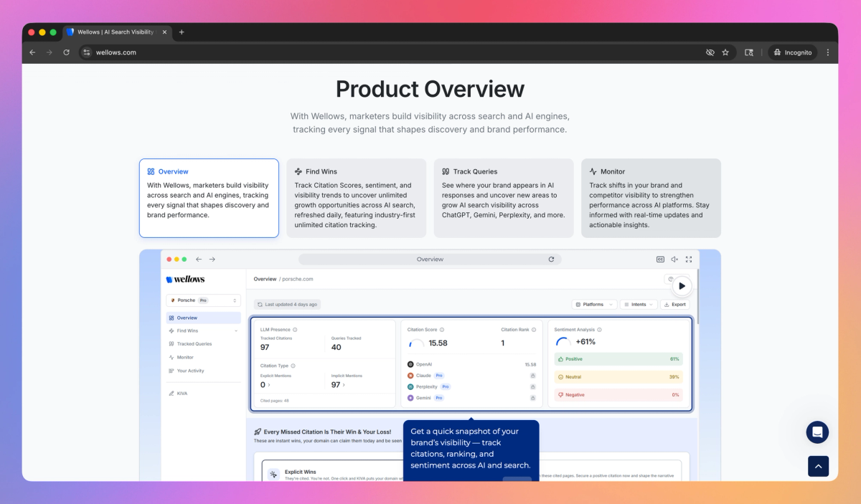Click the Last updated 4 days ago badge
861x504 pixels.
(x=287, y=304)
